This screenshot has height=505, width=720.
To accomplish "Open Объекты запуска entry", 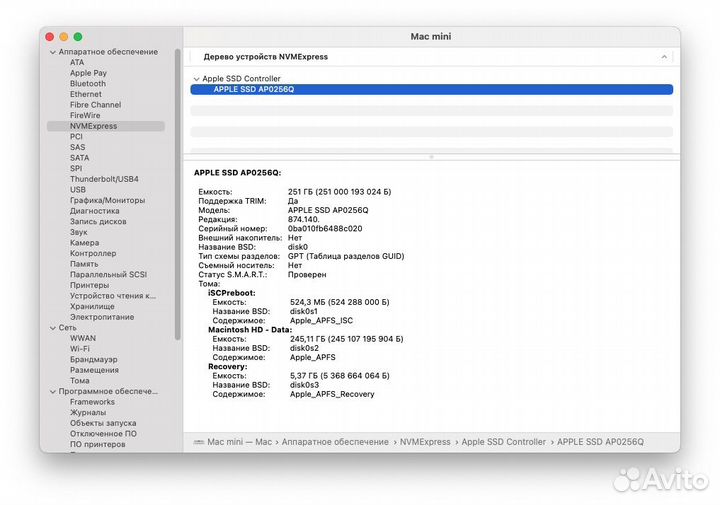I will point(103,423).
